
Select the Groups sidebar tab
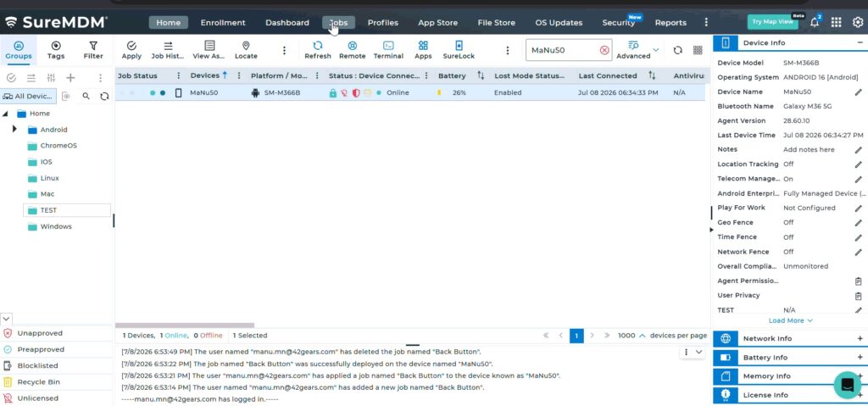(19, 50)
